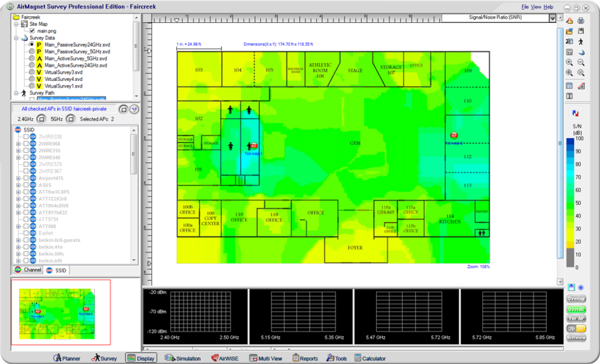Click the walking person icon in right toolbar
The image size is (600, 364).
[x=581, y=41]
